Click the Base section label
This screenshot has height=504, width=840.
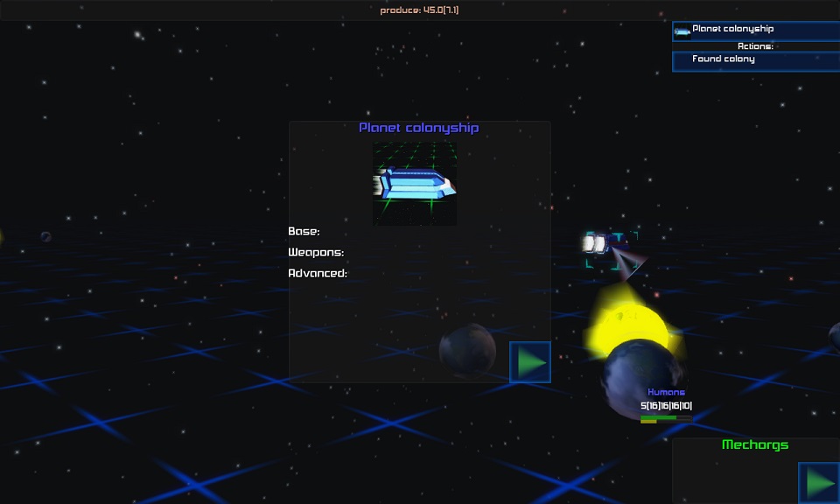304,232
